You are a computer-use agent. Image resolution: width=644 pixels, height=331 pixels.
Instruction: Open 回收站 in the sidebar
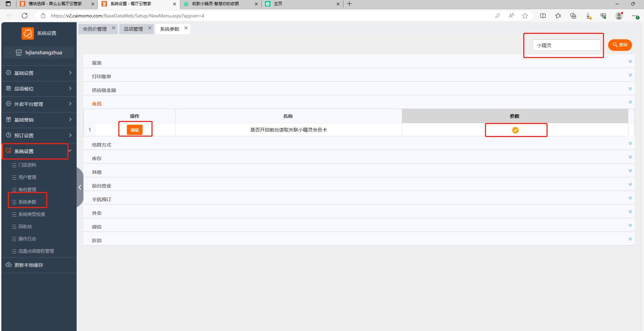(25, 226)
